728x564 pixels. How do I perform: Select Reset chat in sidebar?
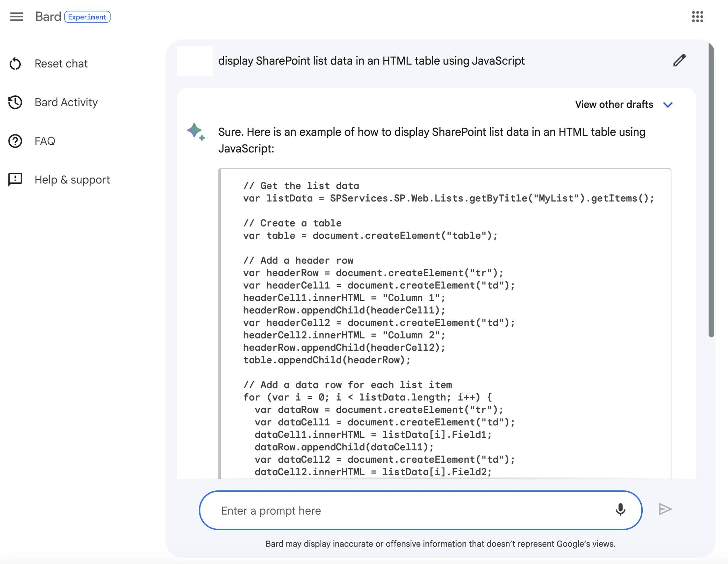[61, 64]
